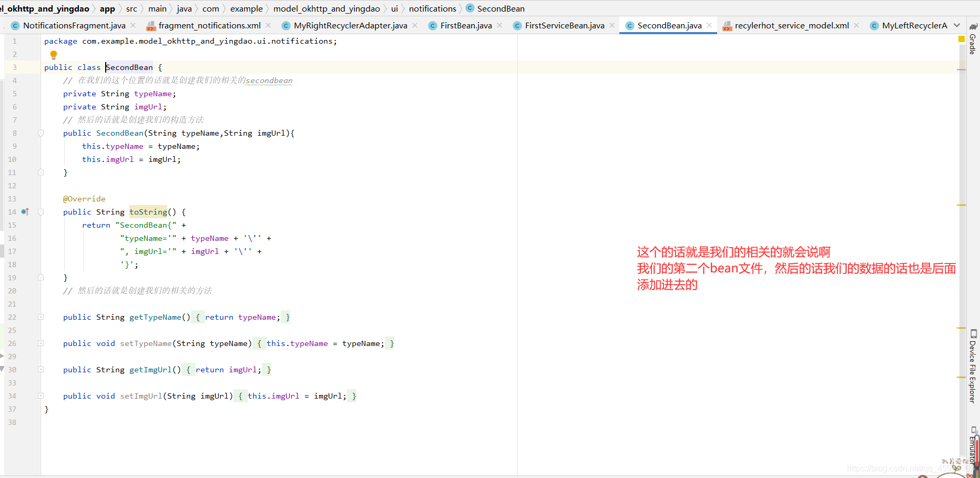
Task: Expand the getTypeName method fold
Action: click(x=40, y=317)
